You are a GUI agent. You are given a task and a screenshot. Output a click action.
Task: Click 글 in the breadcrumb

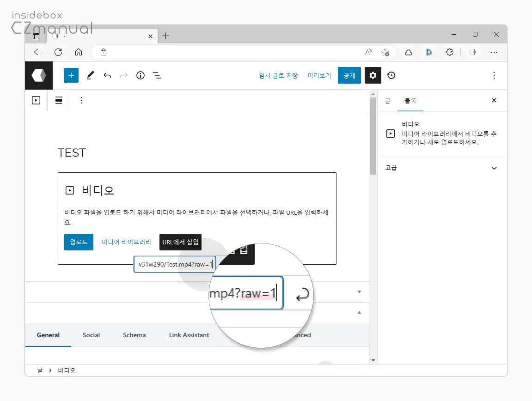(40, 371)
